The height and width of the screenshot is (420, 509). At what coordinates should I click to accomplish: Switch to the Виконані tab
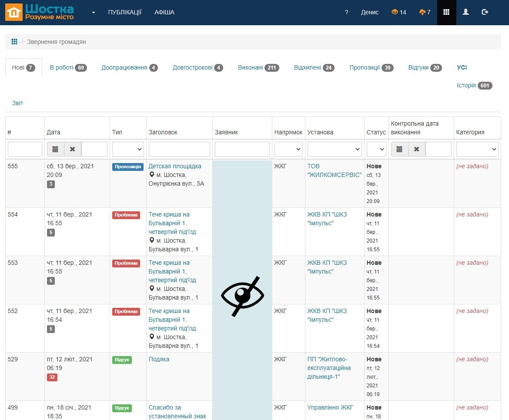[x=258, y=67]
